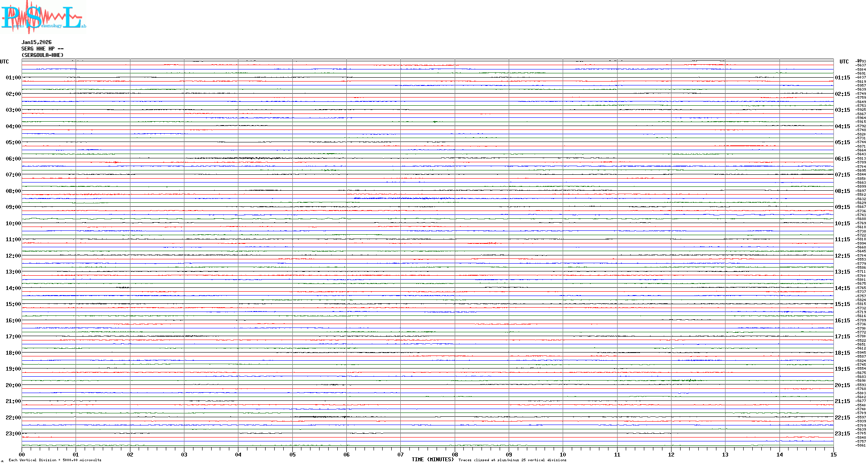Select the 01:00 hour label on left
Screen dimensions: 868x466
coord(13,78)
